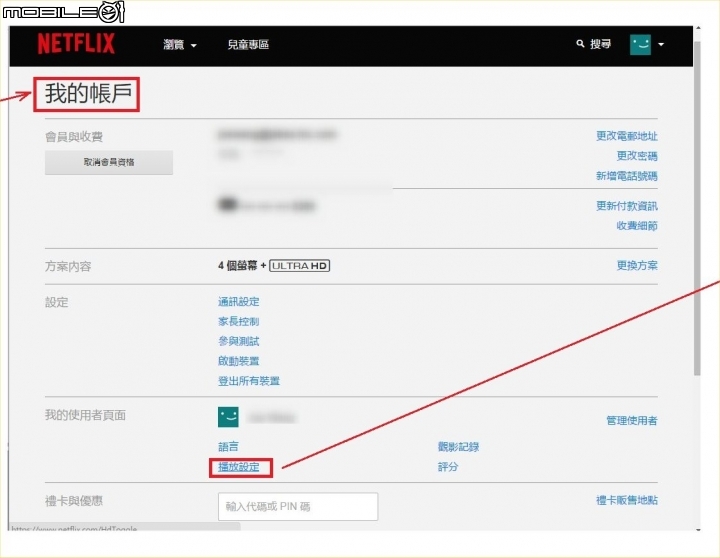Click 登出所有裝置 sign out all devices

point(249,381)
